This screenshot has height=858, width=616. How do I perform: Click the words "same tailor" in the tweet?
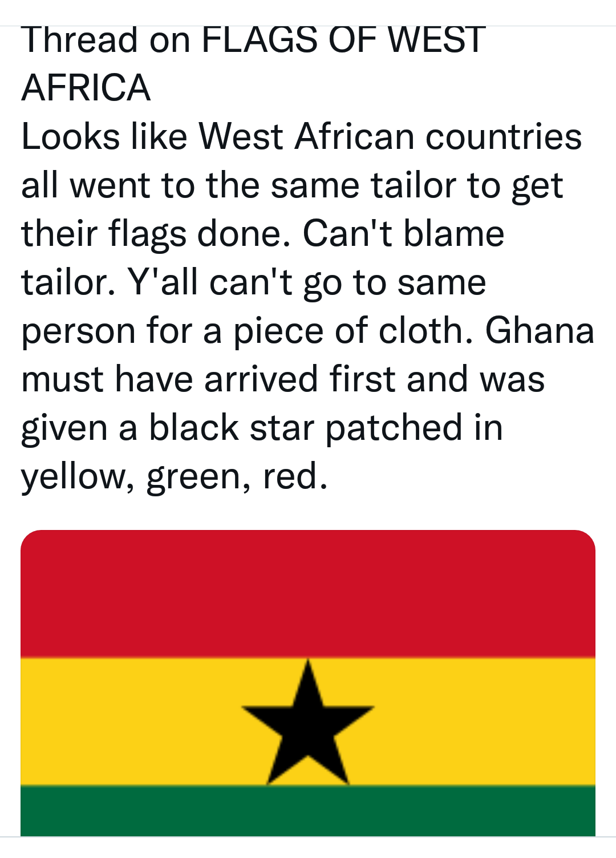point(363,185)
